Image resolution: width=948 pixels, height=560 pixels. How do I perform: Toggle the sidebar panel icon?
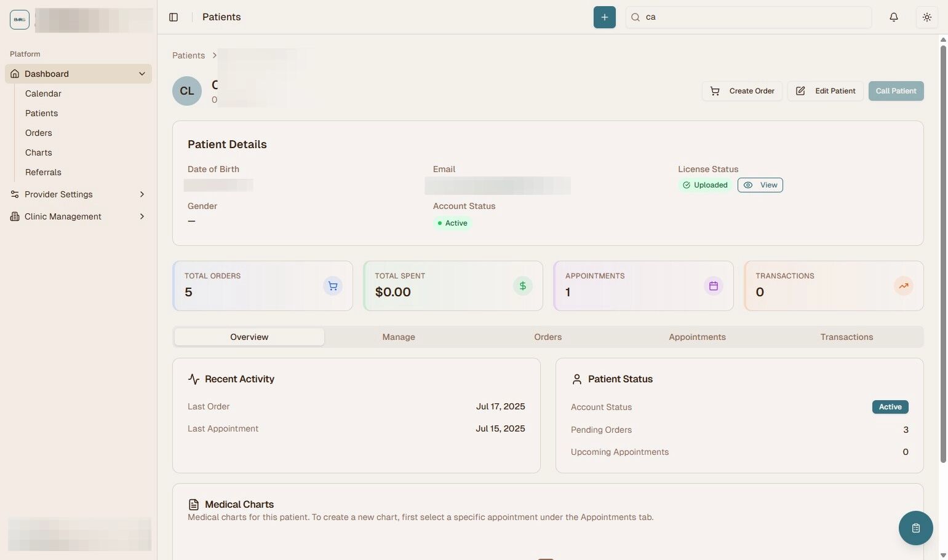pyautogui.click(x=173, y=17)
